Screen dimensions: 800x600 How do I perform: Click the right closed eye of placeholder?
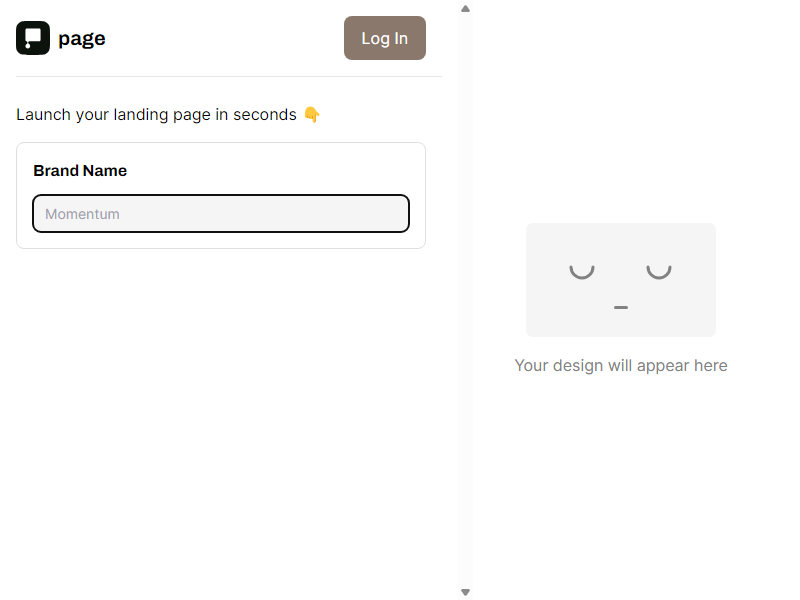[x=659, y=271]
